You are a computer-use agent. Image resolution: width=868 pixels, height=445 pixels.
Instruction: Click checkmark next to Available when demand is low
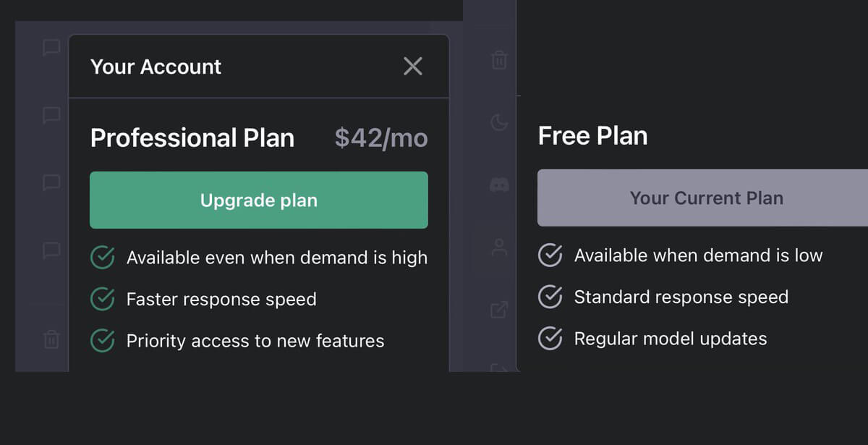point(550,255)
